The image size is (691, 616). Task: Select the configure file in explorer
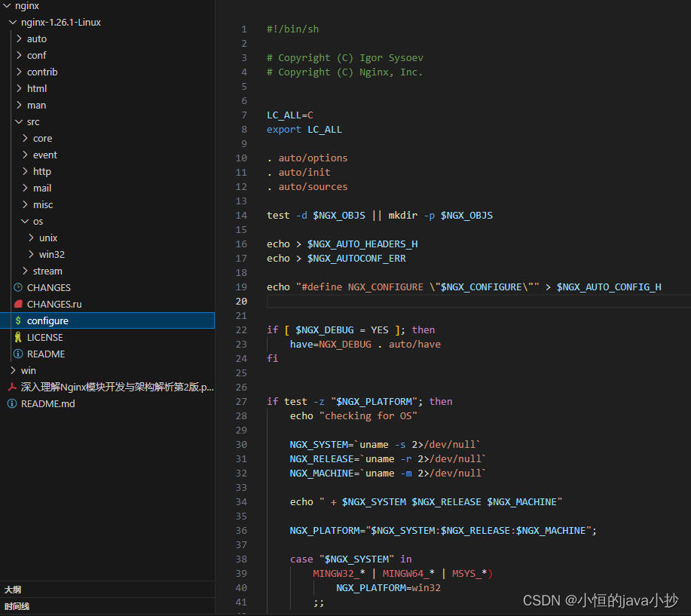click(x=107, y=320)
